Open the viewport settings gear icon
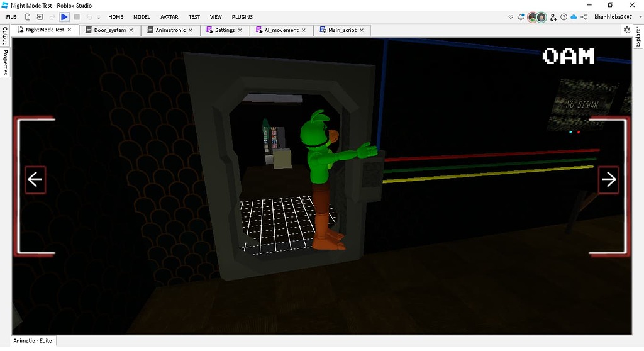Viewport: 644px width, 351px height. 627,30
